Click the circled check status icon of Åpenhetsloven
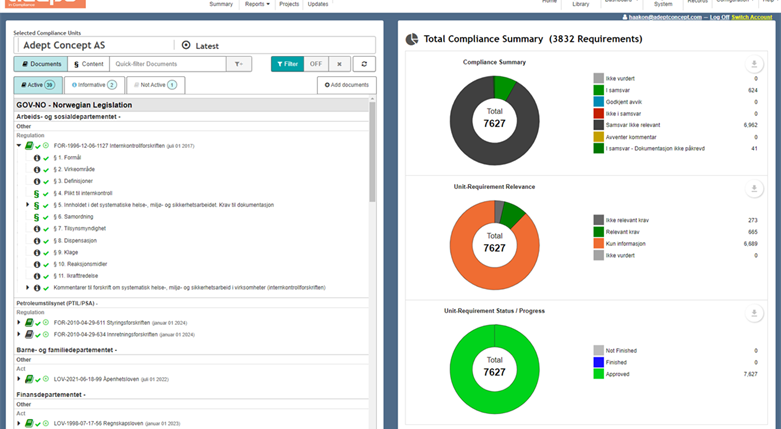Image resolution: width=781 pixels, height=429 pixels. click(46, 379)
